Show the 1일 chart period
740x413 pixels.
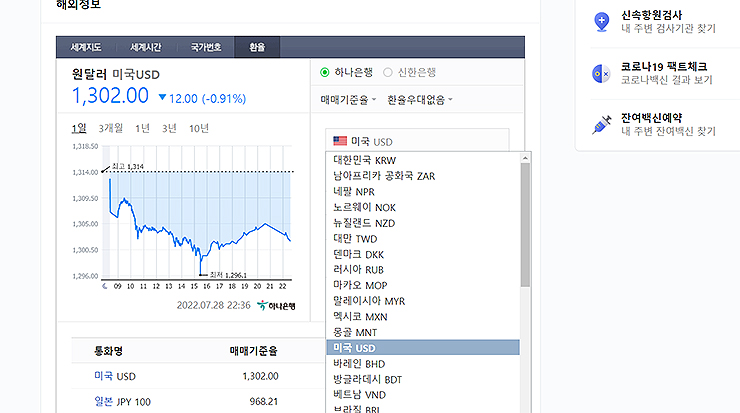(79, 128)
